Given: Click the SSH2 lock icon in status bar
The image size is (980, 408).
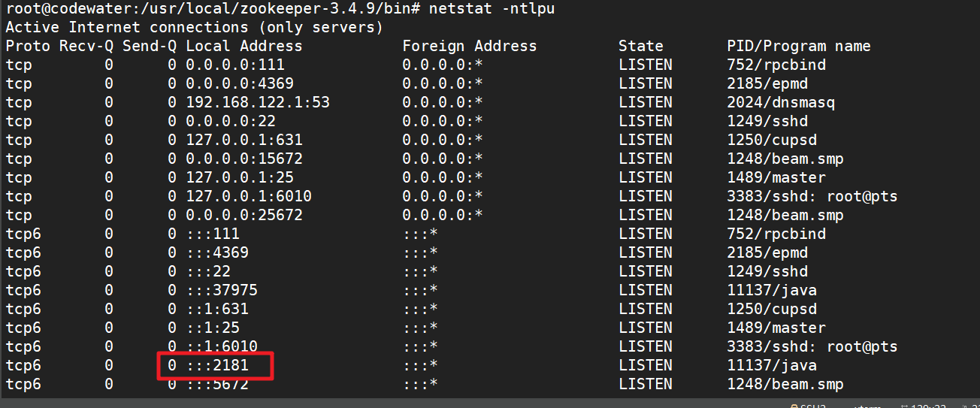Looking at the screenshot, I should [x=794, y=406].
